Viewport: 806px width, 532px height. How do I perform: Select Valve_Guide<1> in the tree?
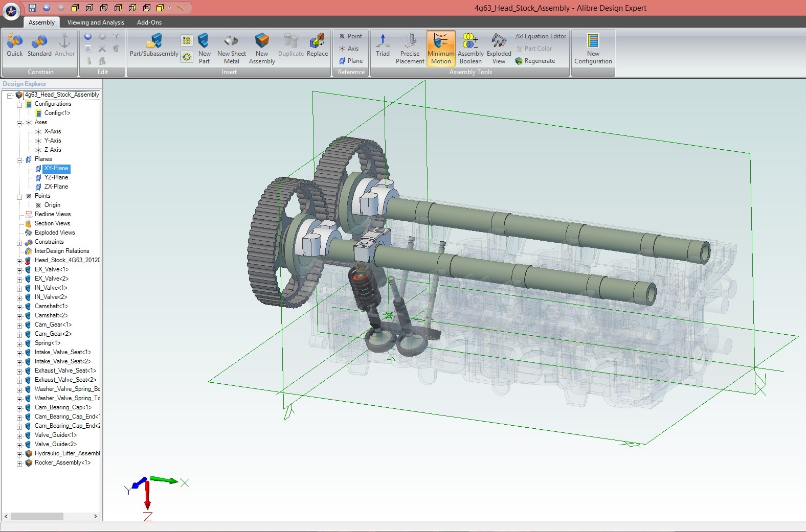tap(55, 435)
